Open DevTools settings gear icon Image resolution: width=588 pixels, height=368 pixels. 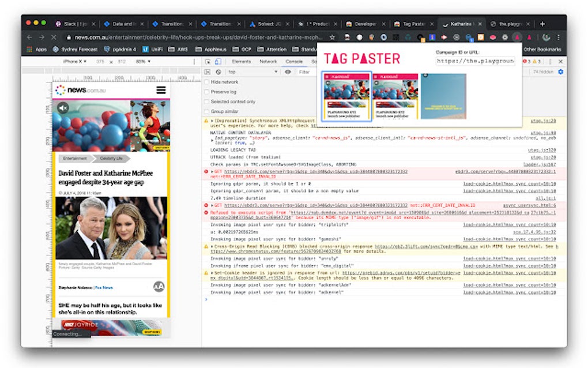[x=560, y=72]
